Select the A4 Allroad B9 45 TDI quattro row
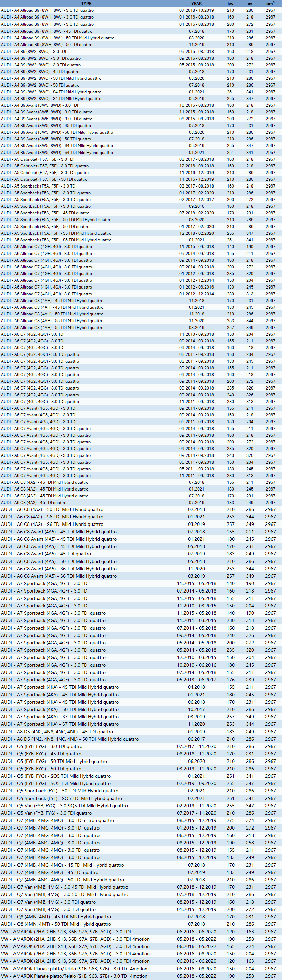282x980 pixels. pyautogui.click(x=47, y=31)
